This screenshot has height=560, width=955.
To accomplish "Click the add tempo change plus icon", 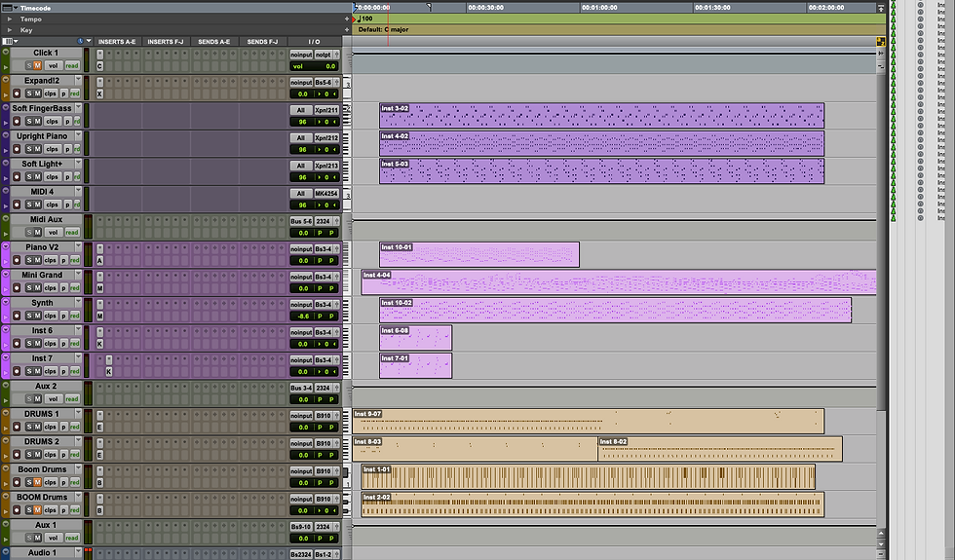I will coord(347,19).
